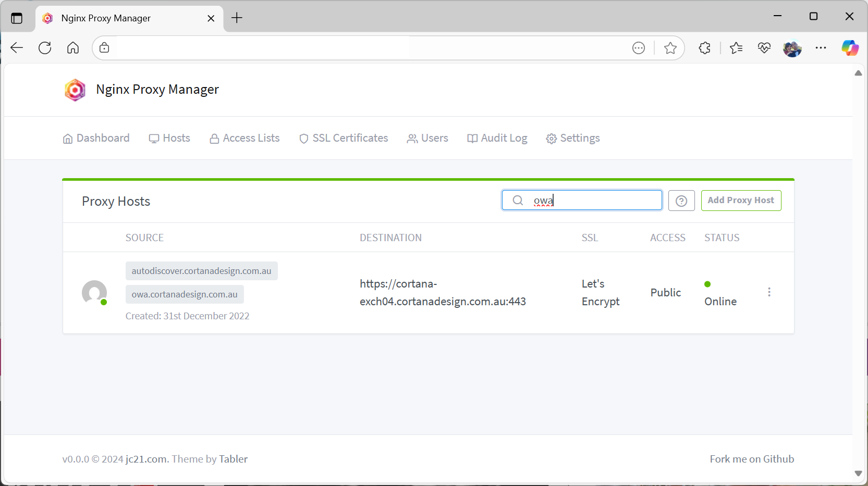Click the Nginx Proxy Manager title link
Viewport: 868px width, 486px height.
coord(157,90)
